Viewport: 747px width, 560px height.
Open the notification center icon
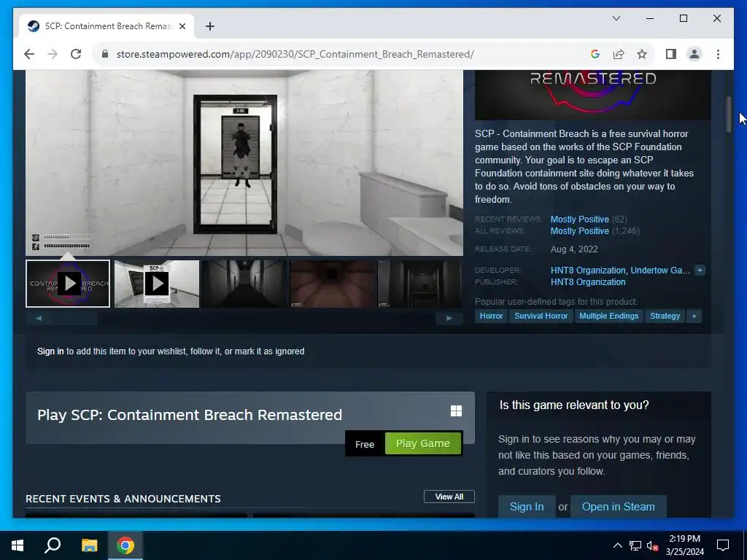[723, 545]
